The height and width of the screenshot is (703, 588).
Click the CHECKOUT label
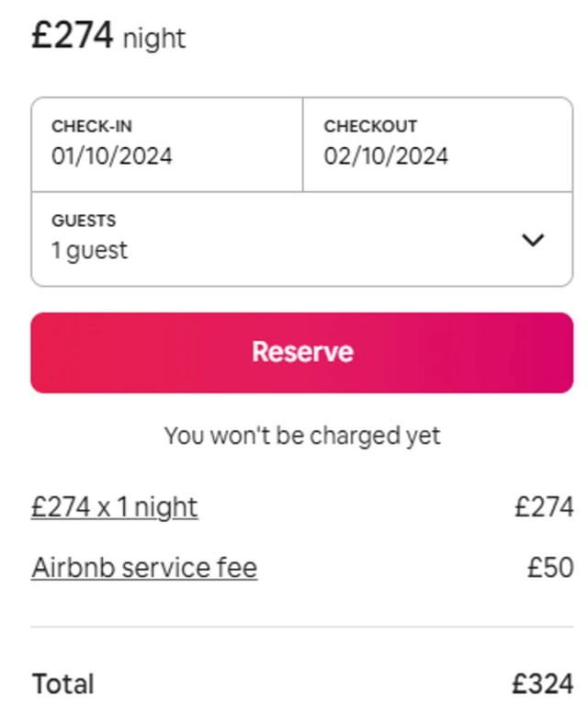370,126
